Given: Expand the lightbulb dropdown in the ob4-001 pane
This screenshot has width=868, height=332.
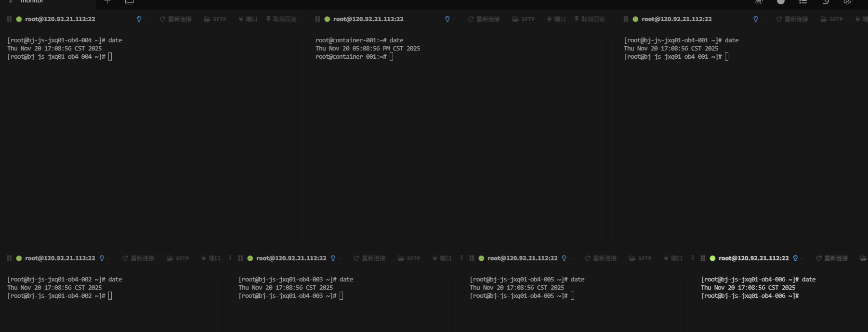Looking at the screenshot, I should [x=762, y=19].
